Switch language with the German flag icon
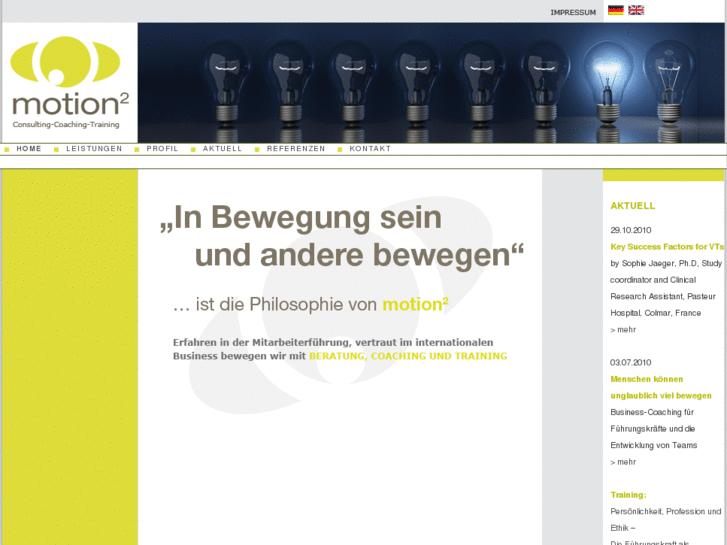The height and width of the screenshot is (545, 727). 616,10
